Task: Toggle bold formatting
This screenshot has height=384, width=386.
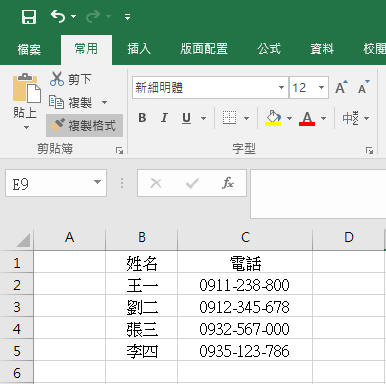Action: (x=142, y=118)
